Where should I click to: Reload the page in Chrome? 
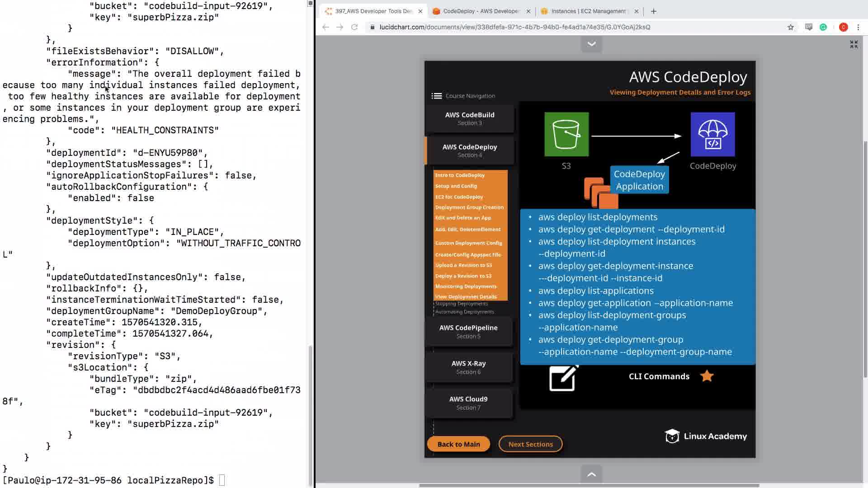(354, 27)
